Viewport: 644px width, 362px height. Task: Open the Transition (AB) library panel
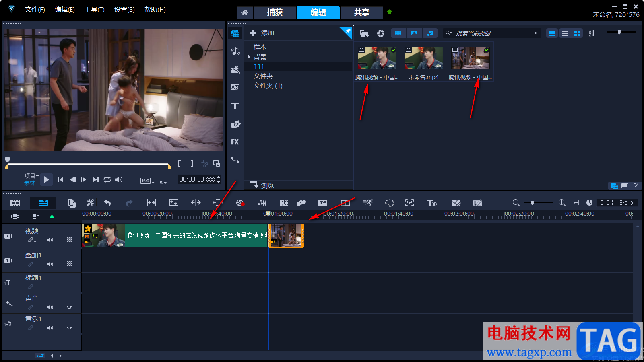(235, 88)
